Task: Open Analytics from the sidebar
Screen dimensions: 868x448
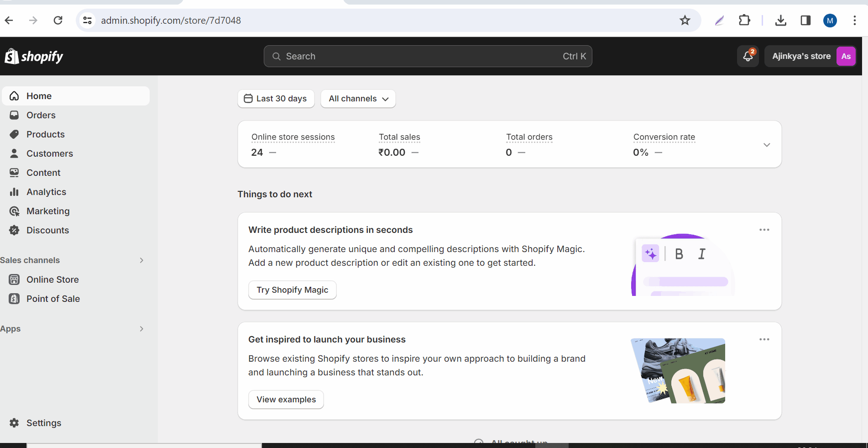Action: coord(46,192)
